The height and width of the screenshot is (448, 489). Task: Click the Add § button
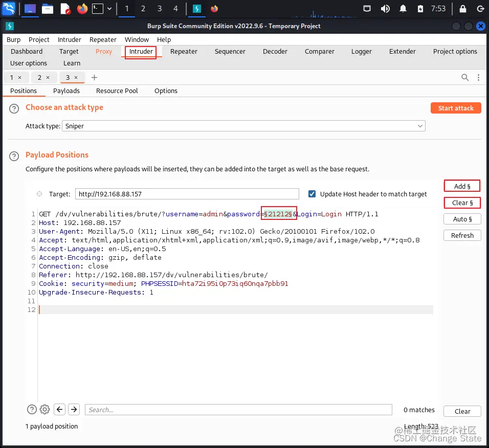pyautogui.click(x=462, y=186)
